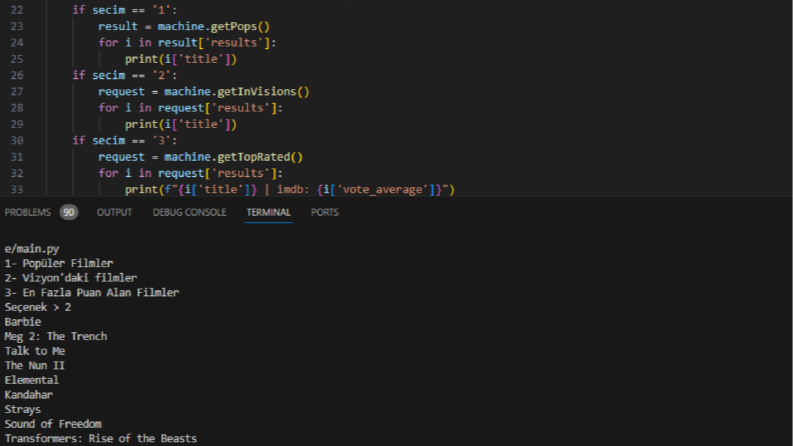Image resolution: width=793 pixels, height=446 pixels.
Task: Click the print statement on line 29
Action: (x=181, y=124)
